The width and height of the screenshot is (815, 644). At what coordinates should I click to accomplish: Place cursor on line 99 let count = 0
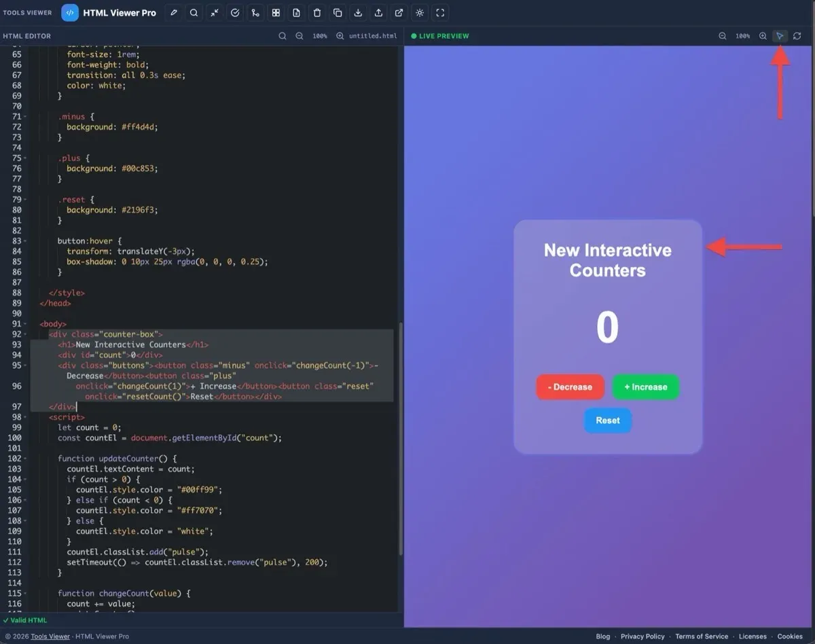tap(90, 427)
